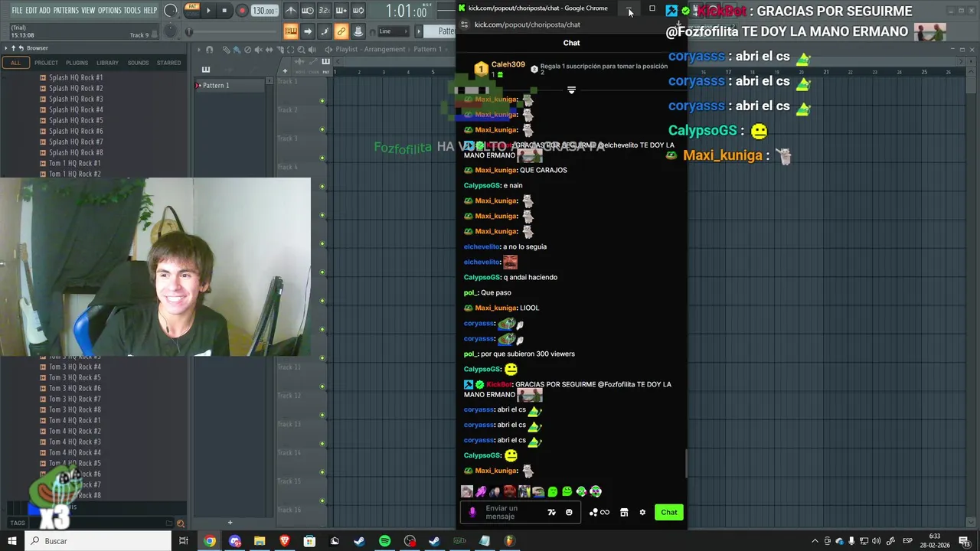Viewport: 980px width, 551px height.
Task: Click the Play button in FL Studio transport
Action: pos(208,10)
